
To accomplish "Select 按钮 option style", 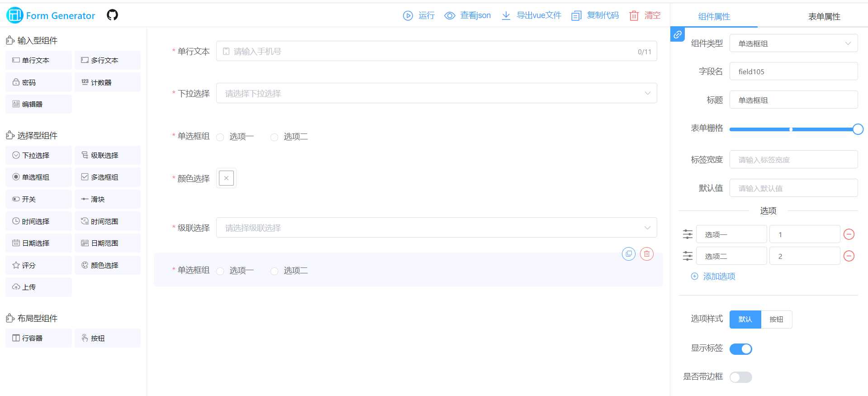I will 776,320.
